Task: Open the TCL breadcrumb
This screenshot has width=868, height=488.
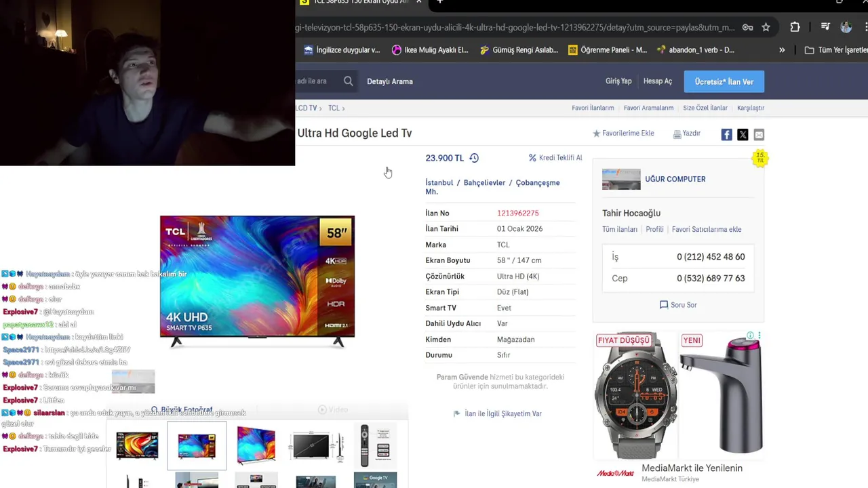Action: [x=334, y=108]
